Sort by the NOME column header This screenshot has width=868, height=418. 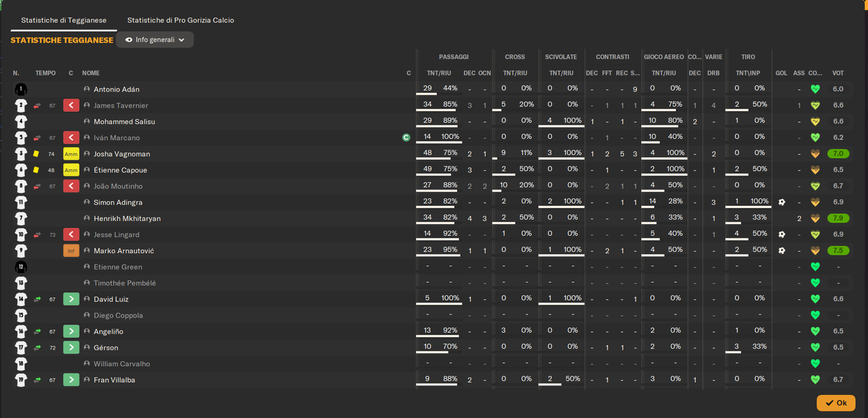pos(91,73)
